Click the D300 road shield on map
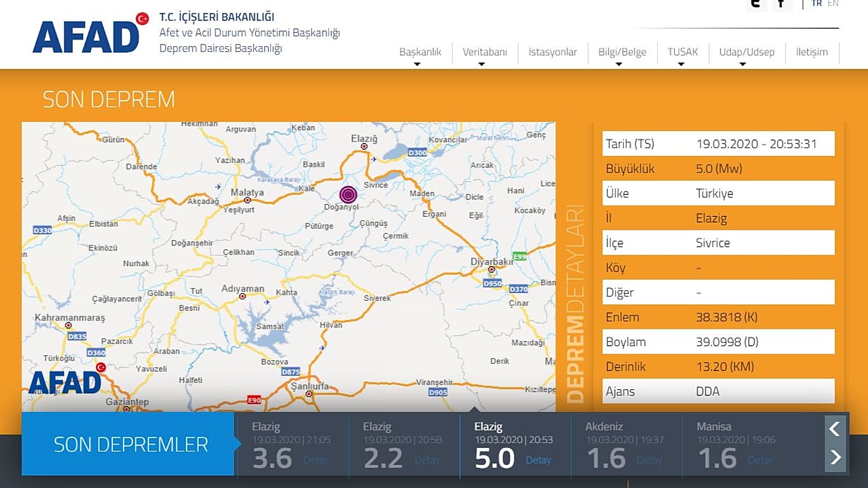Viewport: 868px width, 488px height. click(418, 152)
